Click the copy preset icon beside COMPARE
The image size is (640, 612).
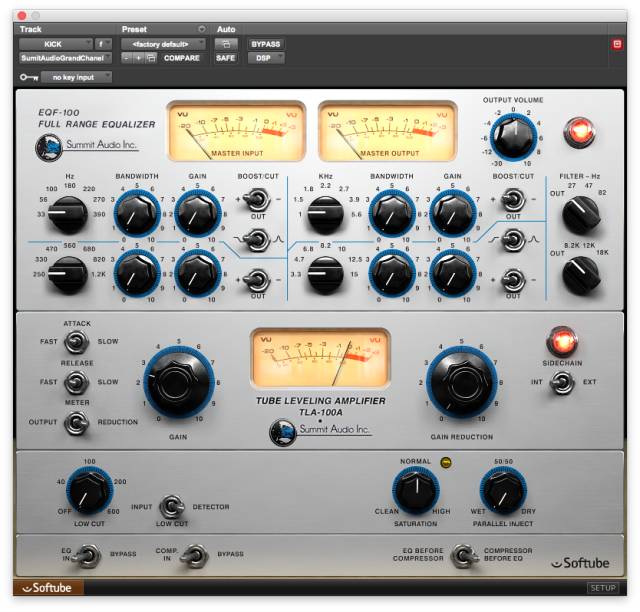pos(151,58)
